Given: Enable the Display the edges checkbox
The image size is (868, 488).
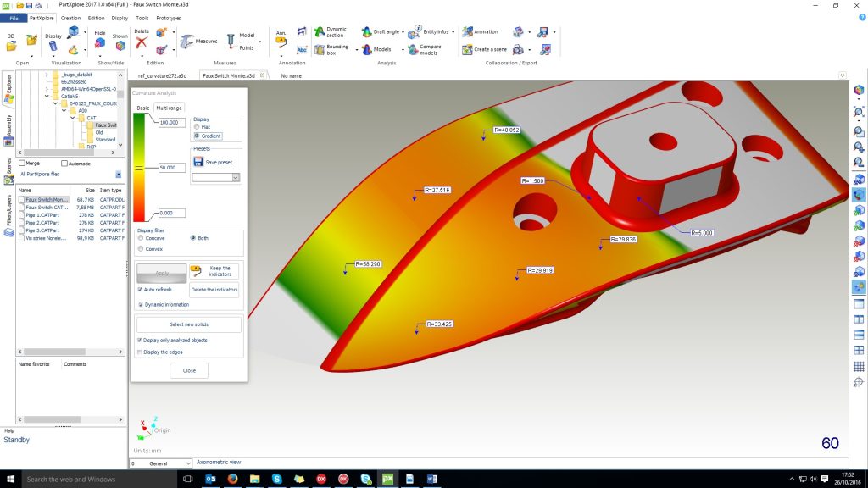Looking at the screenshot, I should (x=140, y=352).
